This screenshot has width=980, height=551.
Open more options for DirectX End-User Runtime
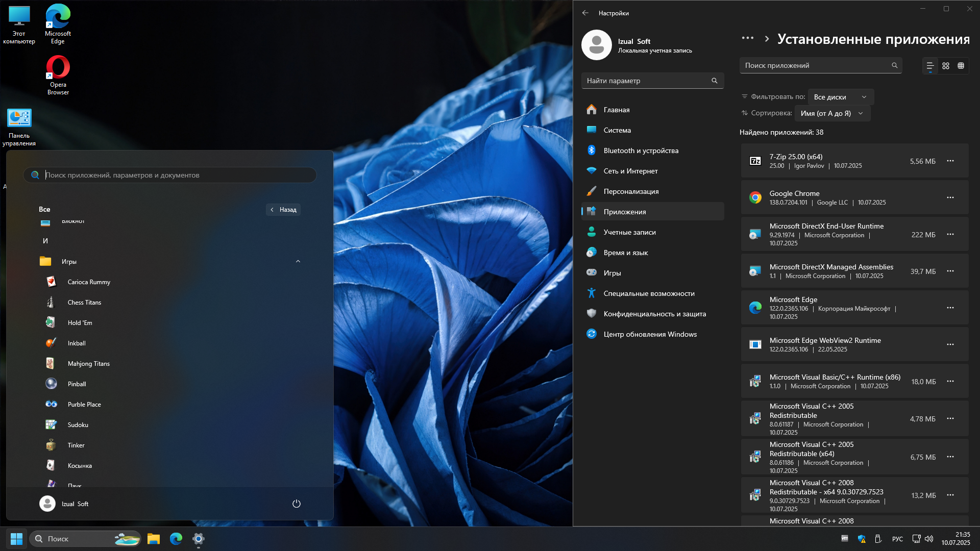[x=950, y=235]
